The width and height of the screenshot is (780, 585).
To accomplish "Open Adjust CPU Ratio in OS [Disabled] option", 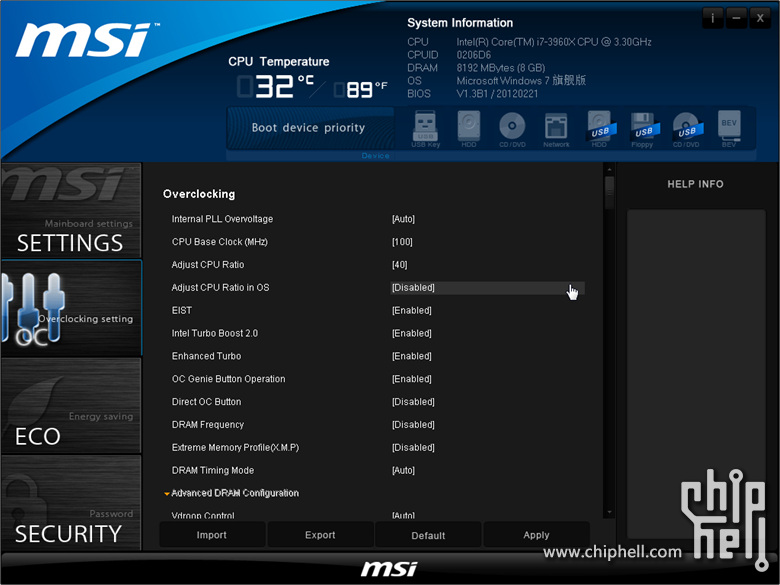I will [x=488, y=288].
